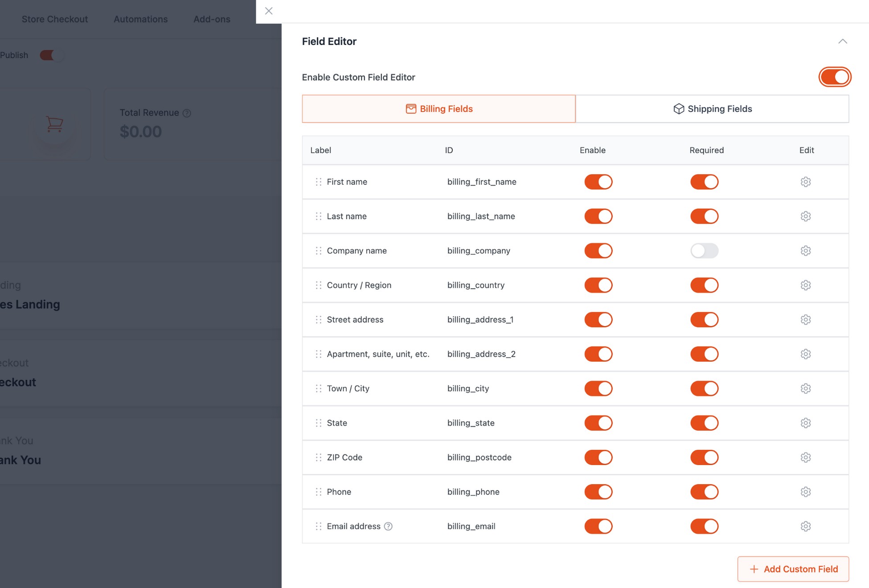Toggle Required for Town / City field
Image resolution: width=869 pixels, height=588 pixels.
[704, 388]
